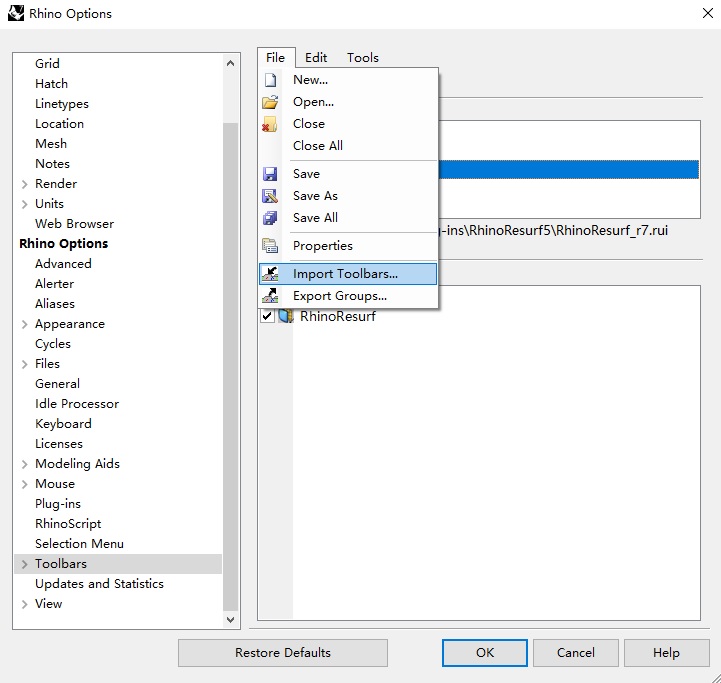Click the Save floppy disk icon
Viewport: 721px width, 683px height.
270,174
